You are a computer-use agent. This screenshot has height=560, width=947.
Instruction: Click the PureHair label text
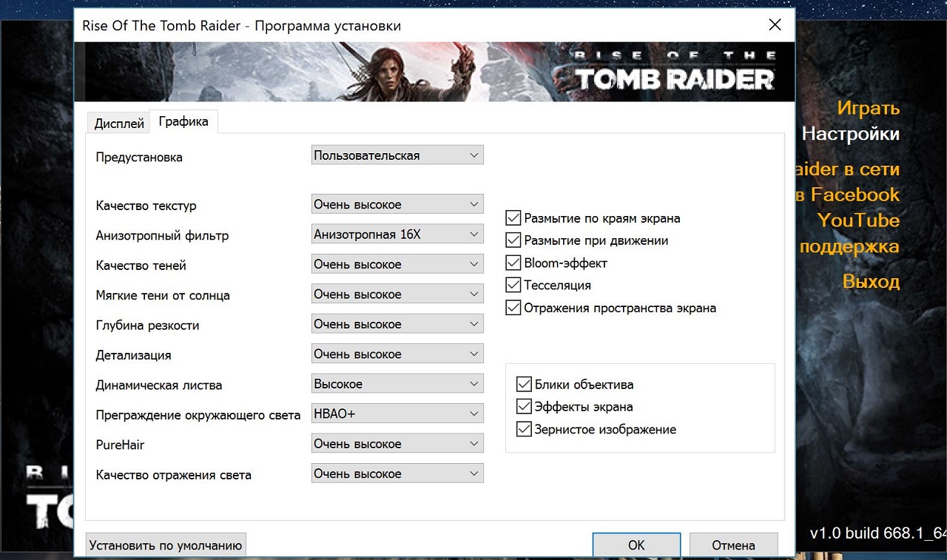[x=120, y=445]
